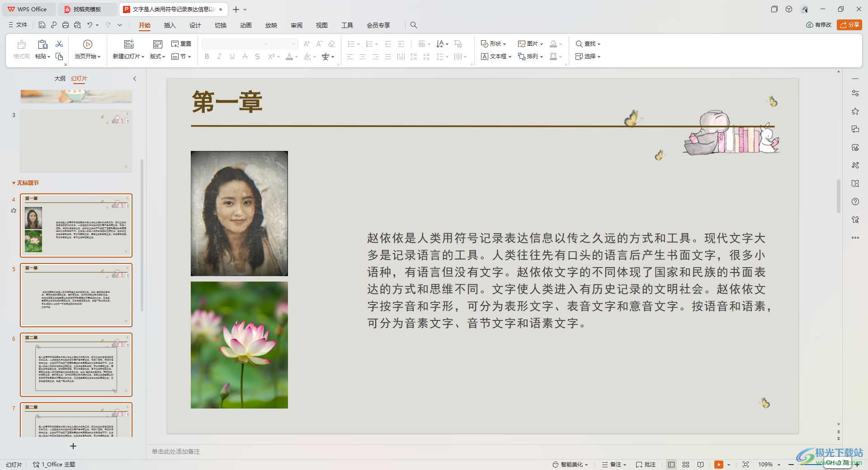868x470 pixels.
Task: Open the font size combo box
Action: 284,44
